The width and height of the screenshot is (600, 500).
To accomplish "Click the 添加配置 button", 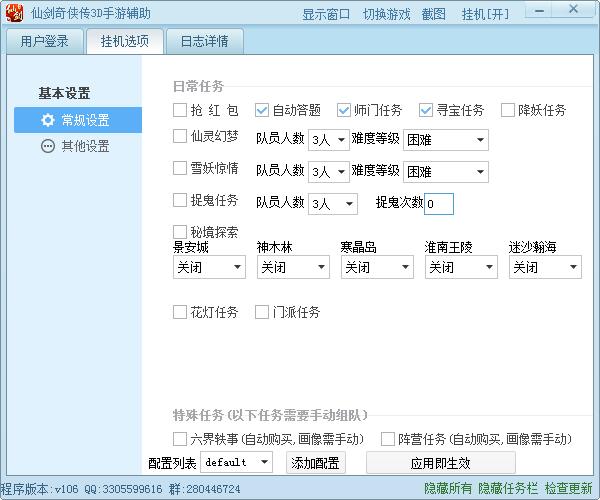I will point(315,463).
